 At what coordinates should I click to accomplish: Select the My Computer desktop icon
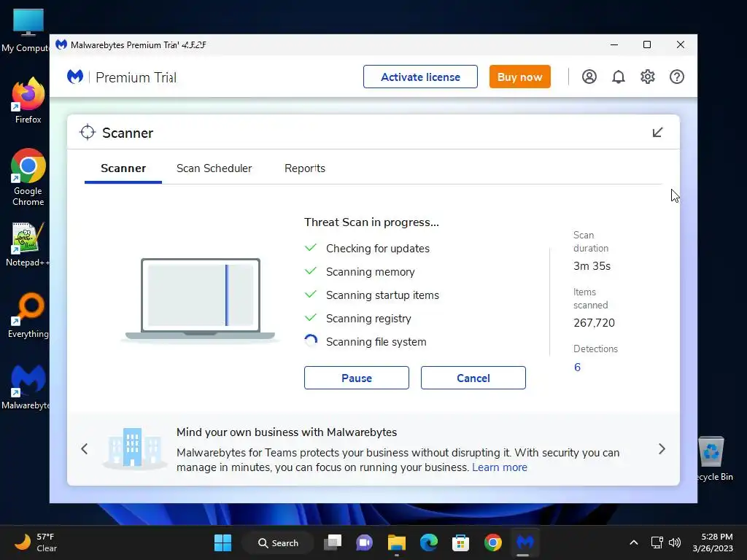point(26,31)
